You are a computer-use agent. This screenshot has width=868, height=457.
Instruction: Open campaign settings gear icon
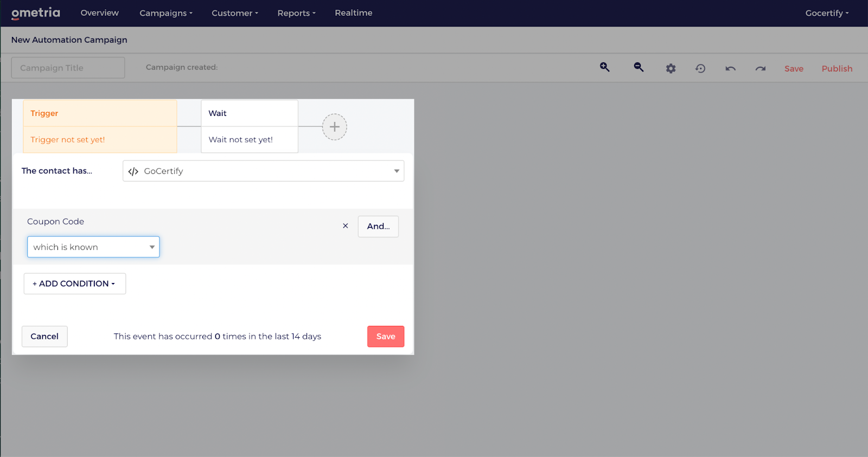(671, 68)
